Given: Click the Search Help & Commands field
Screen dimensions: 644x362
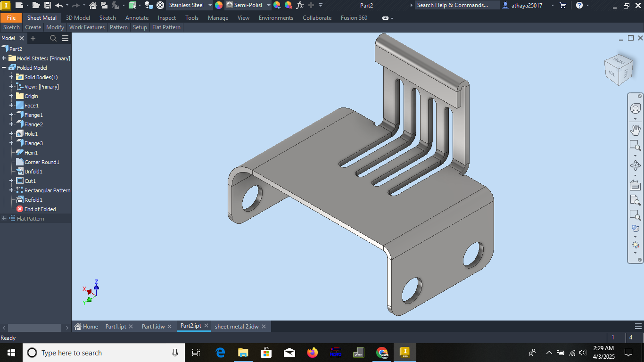Looking at the screenshot, I should point(457,5).
